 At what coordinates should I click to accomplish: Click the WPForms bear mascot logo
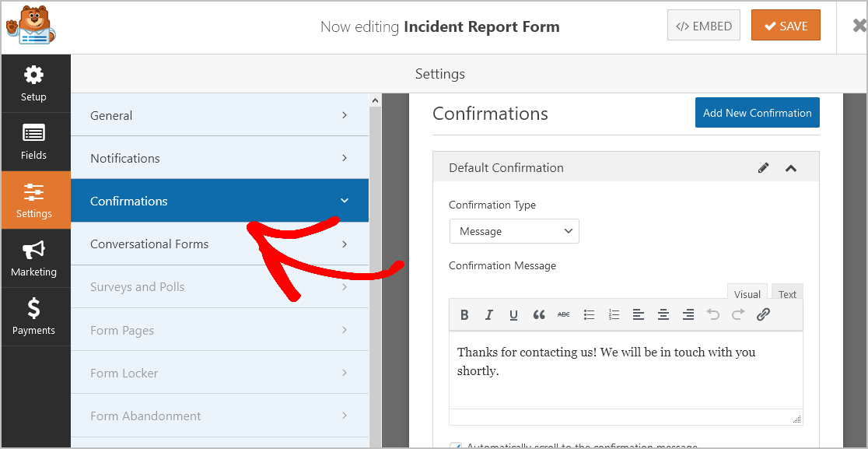pyautogui.click(x=30, y=26)
